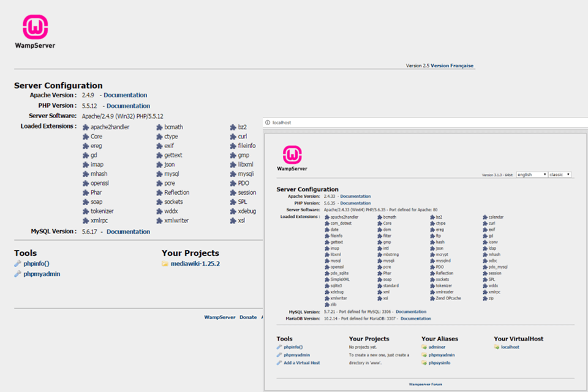Click the site info icon beside localhost address
Screen dimensions: 588x392
point(268,123)
